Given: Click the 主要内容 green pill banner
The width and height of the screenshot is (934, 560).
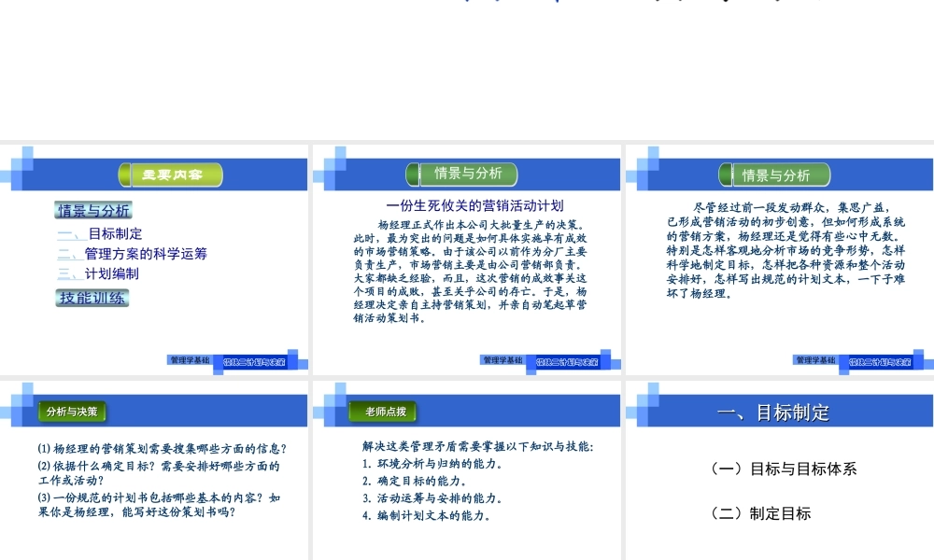Looking at the screenshot, I should coord(171,175).
